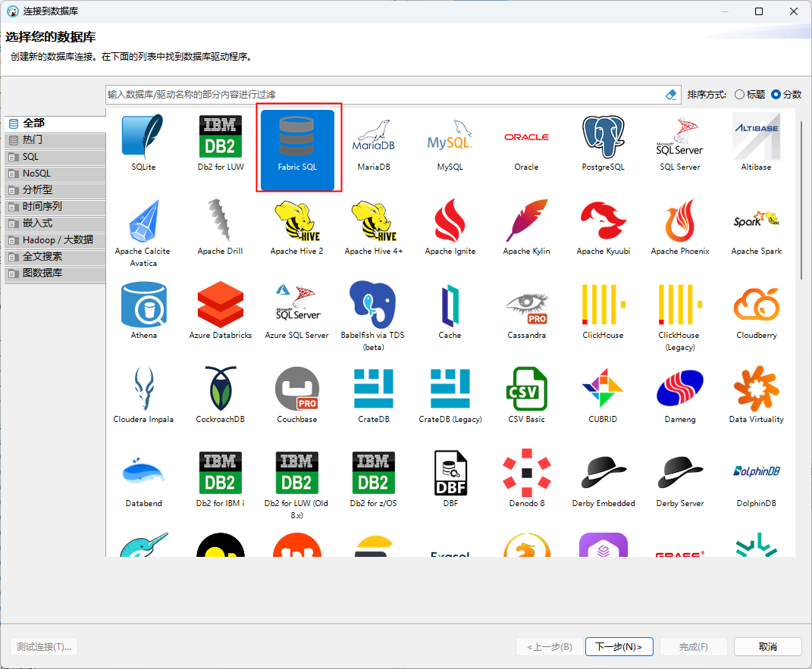Select the Apache Hive 4+ driver
Image resolution: width=812 pixels, height=669 pixels.
click(x=373, y=221)
